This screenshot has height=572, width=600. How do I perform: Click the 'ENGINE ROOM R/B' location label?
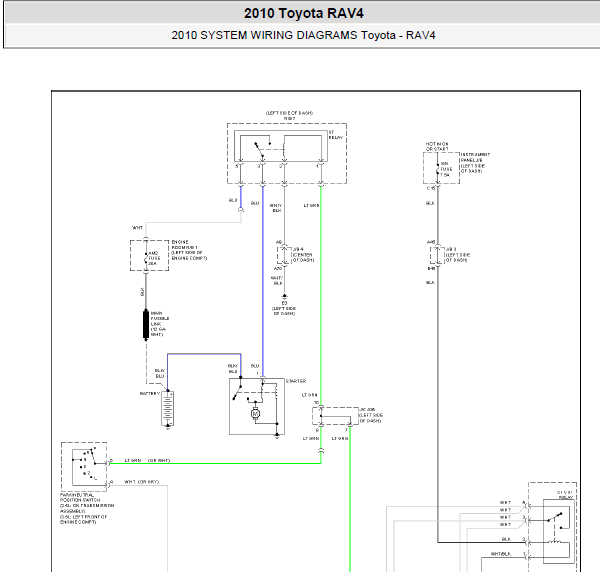pyautogui.click(x=189, y=250)
